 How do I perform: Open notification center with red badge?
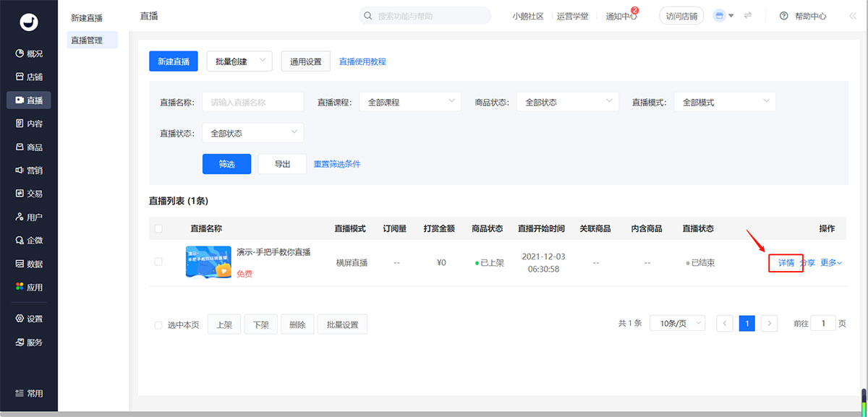tap(621, 16)
